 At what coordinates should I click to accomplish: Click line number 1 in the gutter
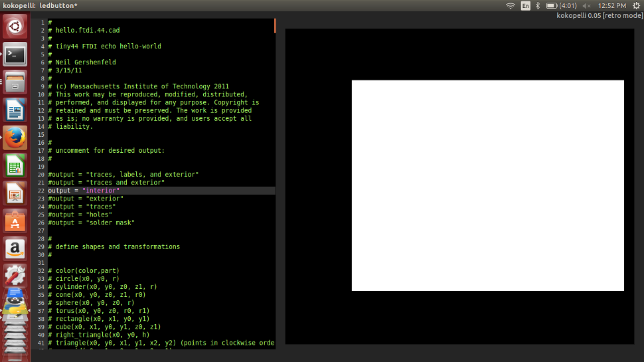[x=42, y=23]
